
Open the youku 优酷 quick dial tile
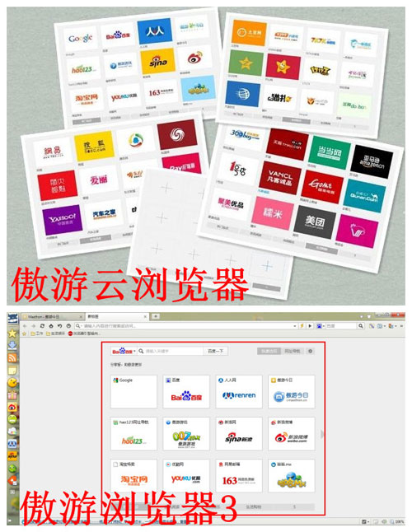pos(186,476)
